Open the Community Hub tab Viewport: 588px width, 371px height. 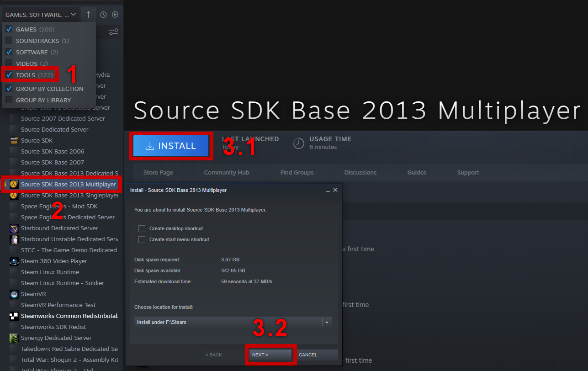[x=227, y=173]
